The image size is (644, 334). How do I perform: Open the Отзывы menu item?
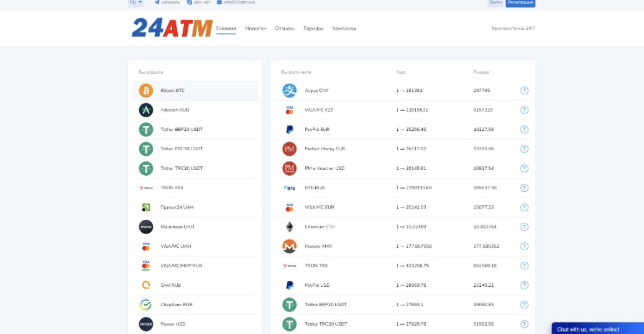coord(285,29)
